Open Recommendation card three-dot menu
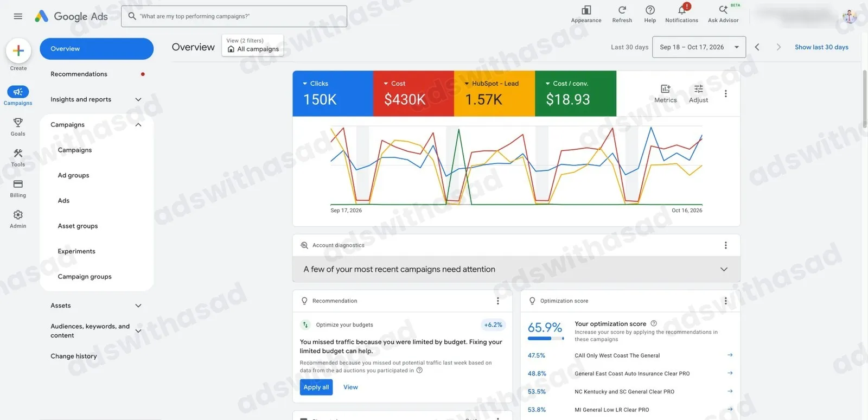Screen dimensions: 868x420 click(497, 301)
